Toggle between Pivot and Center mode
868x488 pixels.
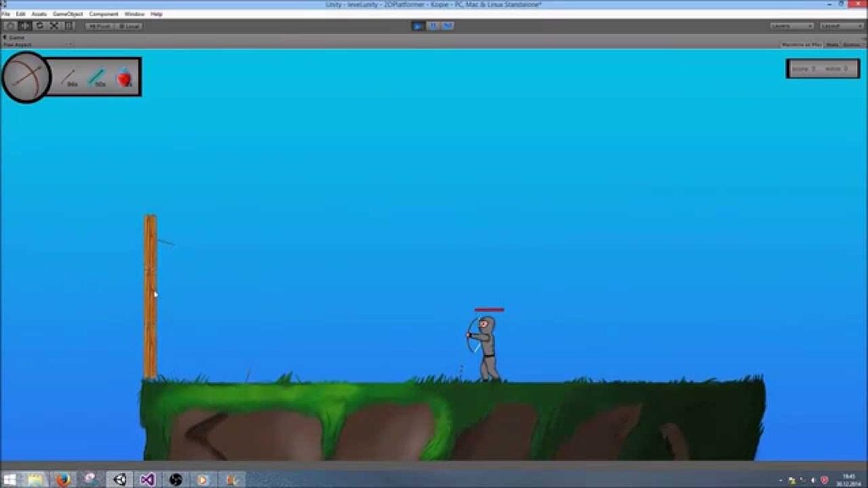[x=101, y=25]
